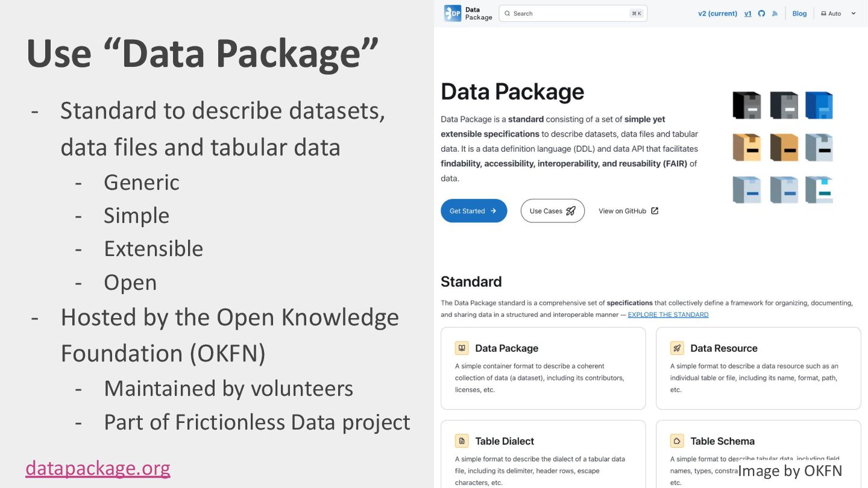Select the v2 (current) version link

717,13
